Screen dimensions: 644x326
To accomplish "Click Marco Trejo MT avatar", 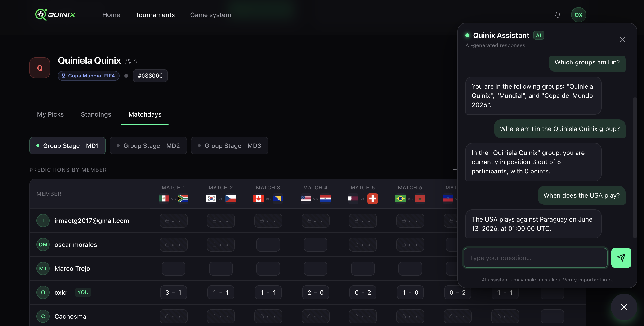I will [43, 268].
